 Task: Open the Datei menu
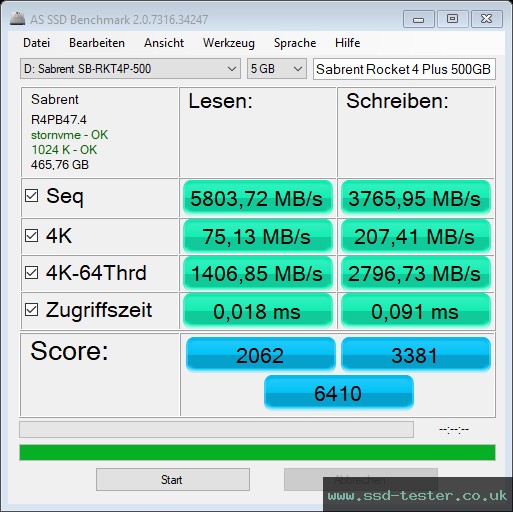pyautogui.click(x=37, y=43)
